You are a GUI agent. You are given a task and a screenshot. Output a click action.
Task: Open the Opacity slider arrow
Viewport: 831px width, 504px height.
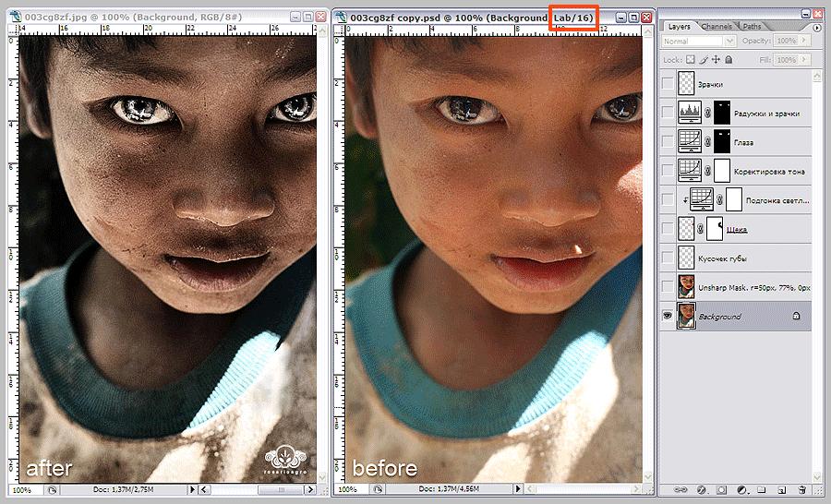804,41
